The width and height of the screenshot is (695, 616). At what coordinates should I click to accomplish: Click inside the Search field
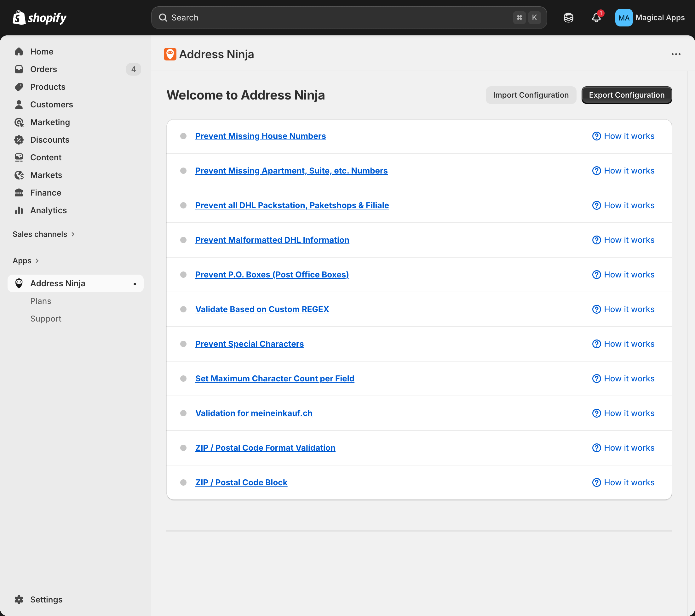coord(340,17)
